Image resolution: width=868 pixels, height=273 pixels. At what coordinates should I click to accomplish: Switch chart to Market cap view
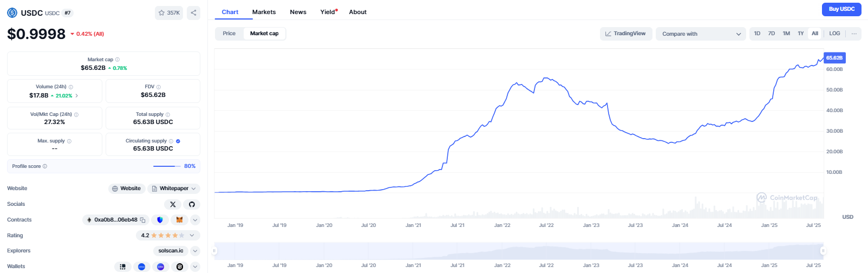264,34
